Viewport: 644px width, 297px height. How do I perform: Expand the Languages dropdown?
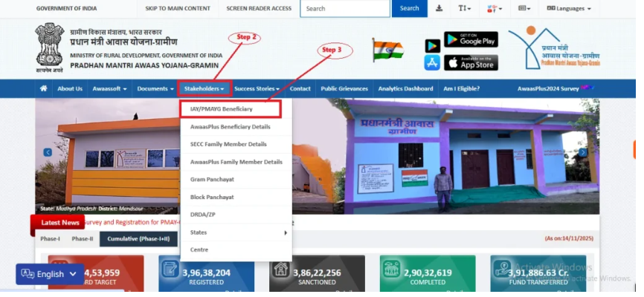click(x=569, y=9)
